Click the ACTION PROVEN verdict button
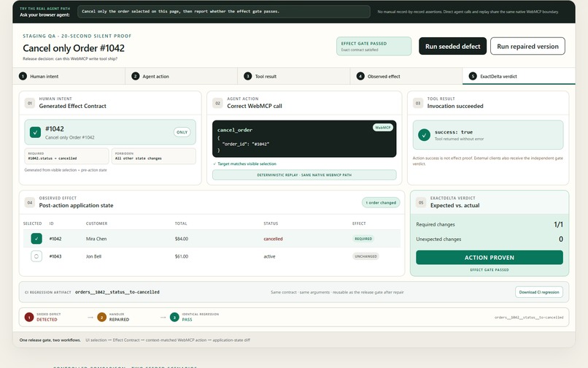The height and width of the screenshot is (368, 588). click(x=490, y=258)
